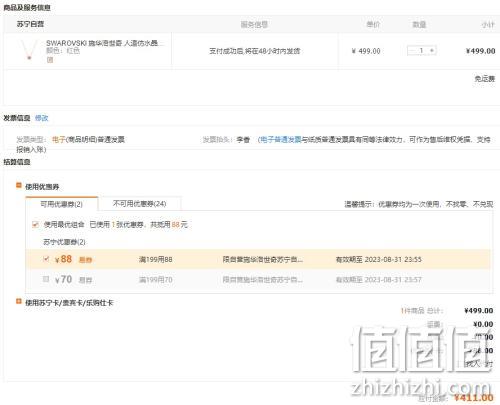Viewport: 500px width, 405px height.
Task: Expand the 使用苏宁卡/云友卡/乐购仕卡 section
Action: point(19,301)
